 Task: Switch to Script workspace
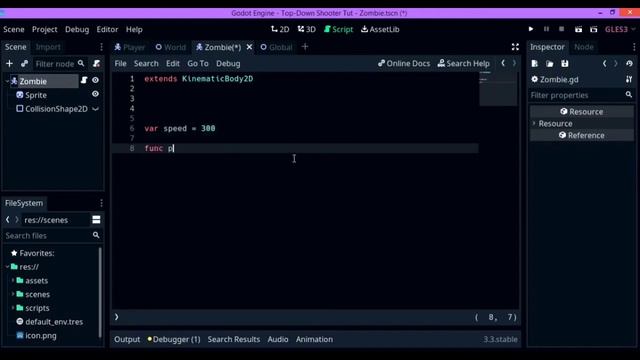click(338, 29)
